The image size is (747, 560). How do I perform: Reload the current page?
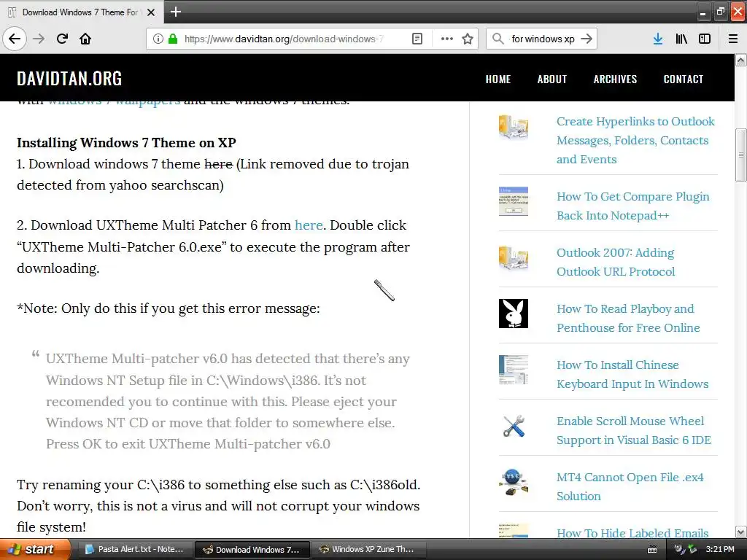(62, 39)
